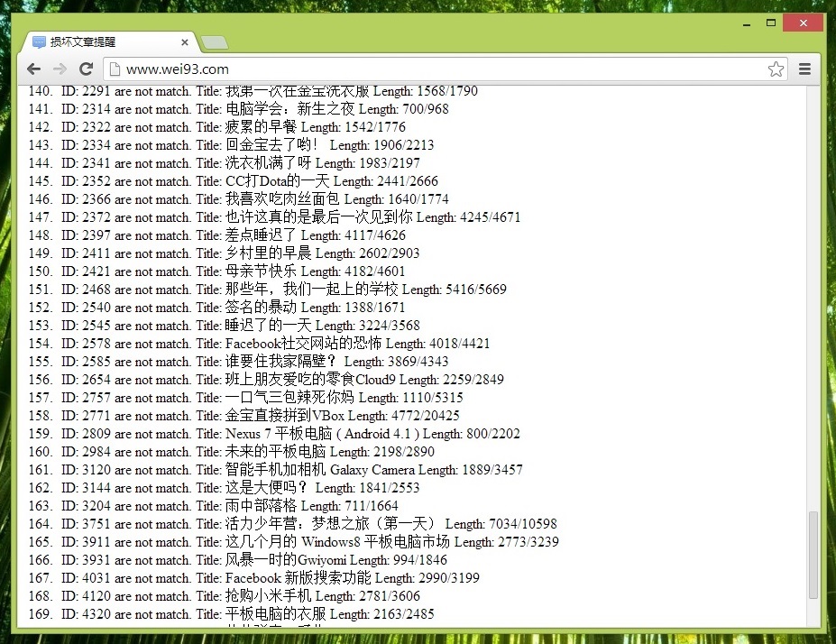This screenshot has height=644, width=836.
Task: Click row 141 with ID: 2314
Action: click(x=238, y=109)
